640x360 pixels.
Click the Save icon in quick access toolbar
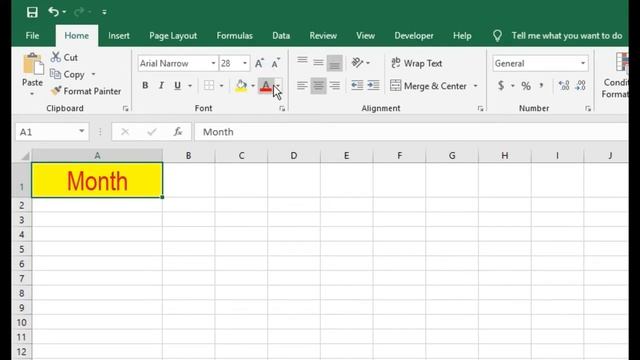[x=32, y=12]
